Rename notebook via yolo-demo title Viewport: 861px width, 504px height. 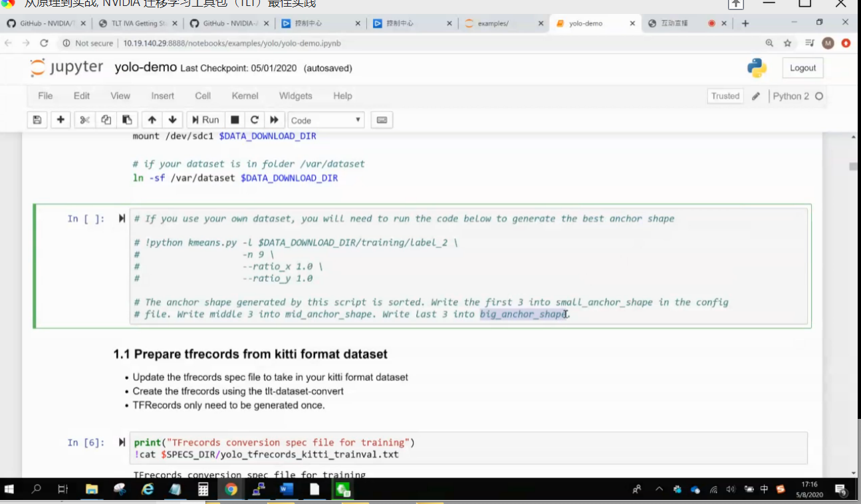[146, 67]
